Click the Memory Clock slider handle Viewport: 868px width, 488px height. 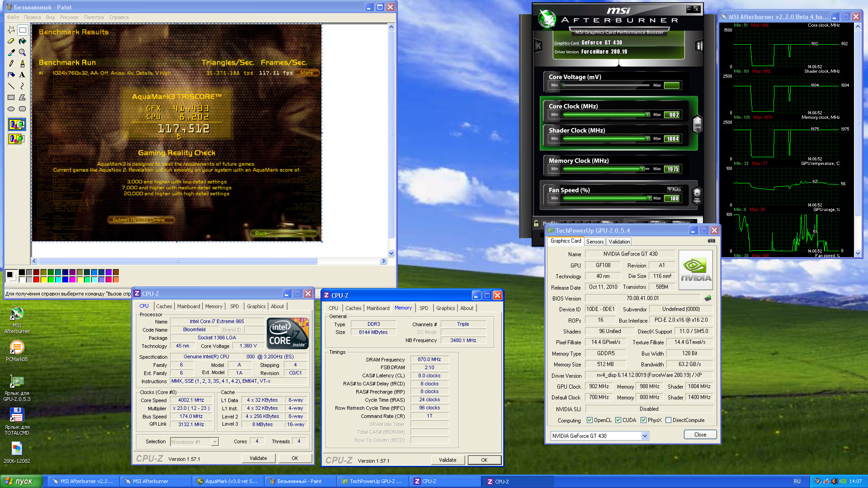coord(642,169)
